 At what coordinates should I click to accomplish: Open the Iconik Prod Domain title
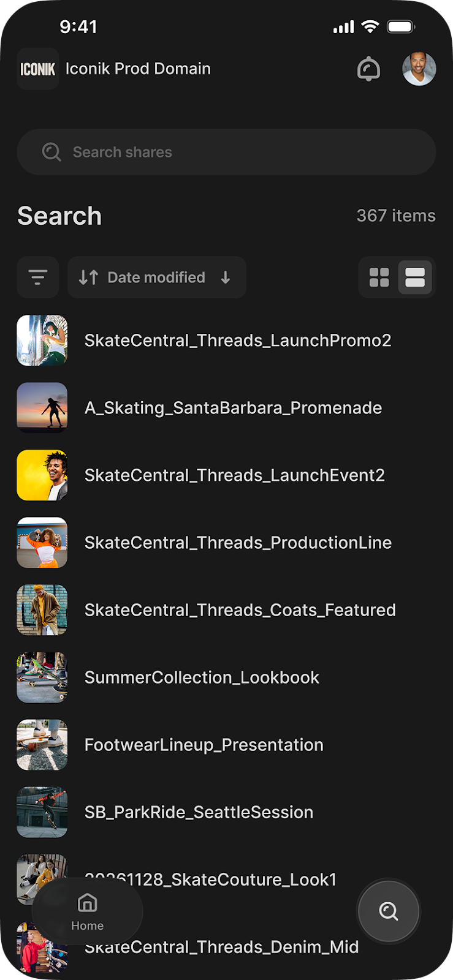click(x=138, y=69)
